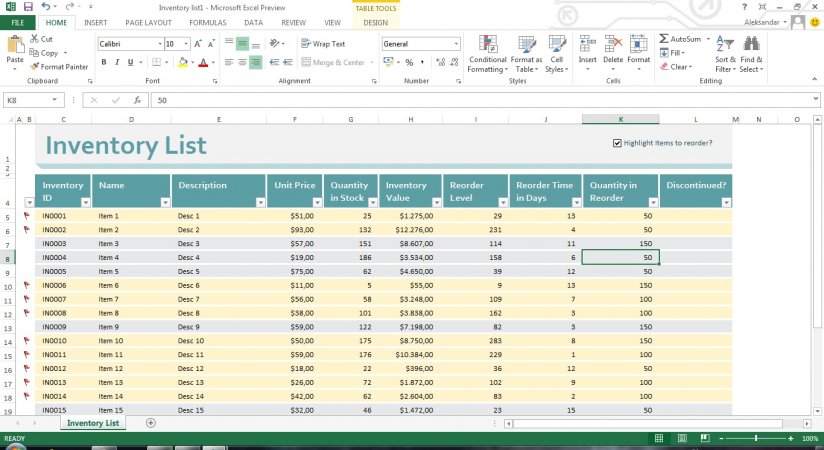The height and width of the screenshot is (450, 824).
Task: Click the Aleksandar account name
Action: 761,22
